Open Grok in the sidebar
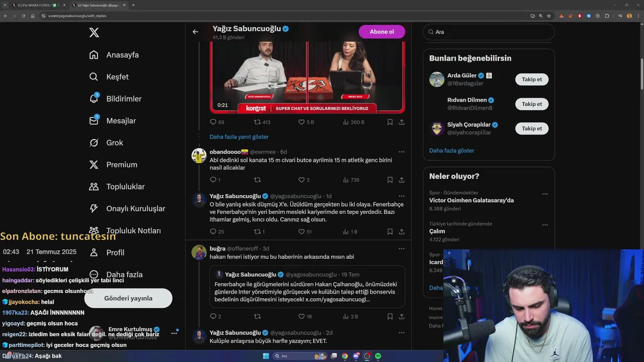This screenshot has height=362, width=644. tap(106, 143)
